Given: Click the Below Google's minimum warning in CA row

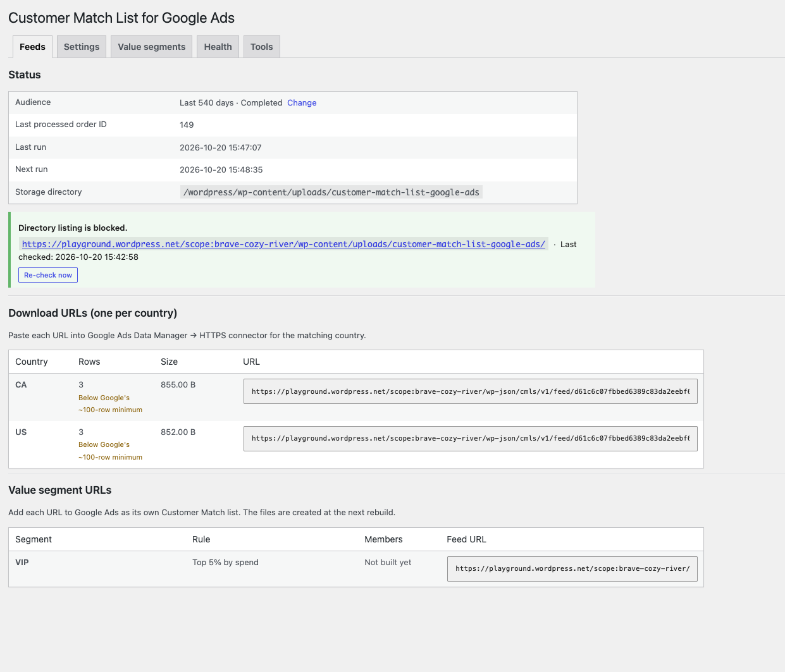Looking at the screenshot, I should click(x=110, y=404).
